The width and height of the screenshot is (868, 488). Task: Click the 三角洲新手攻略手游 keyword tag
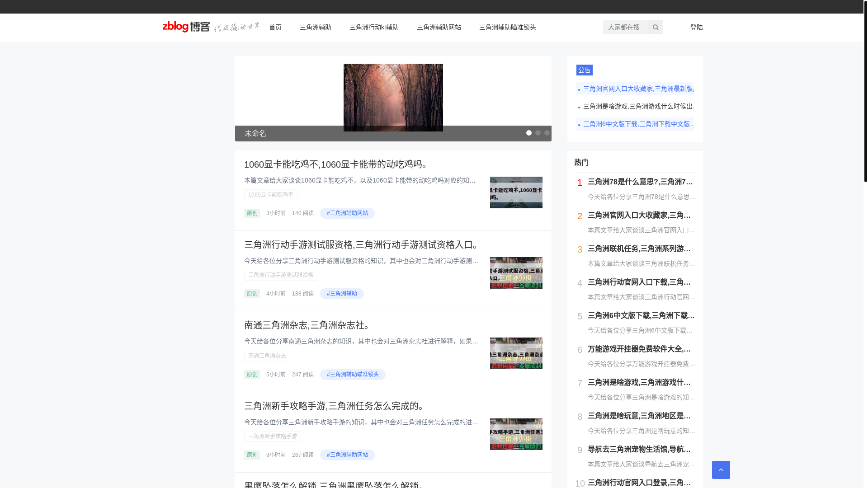(x=273, y=436)
